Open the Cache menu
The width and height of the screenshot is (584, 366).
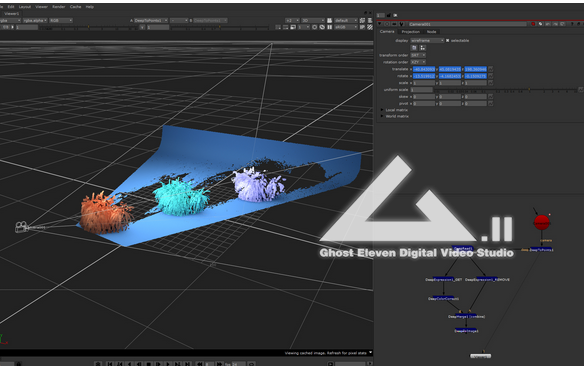click(75, 7)
